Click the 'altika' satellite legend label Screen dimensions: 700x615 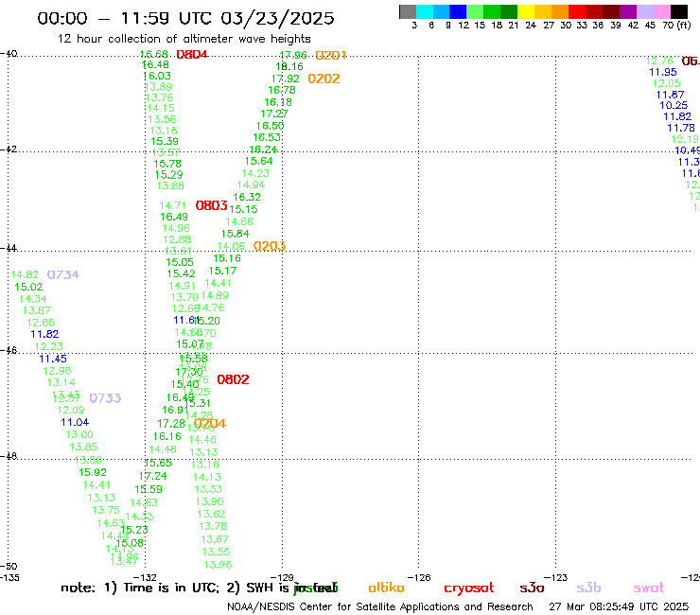pyautogui.click(x=386, y=588)
